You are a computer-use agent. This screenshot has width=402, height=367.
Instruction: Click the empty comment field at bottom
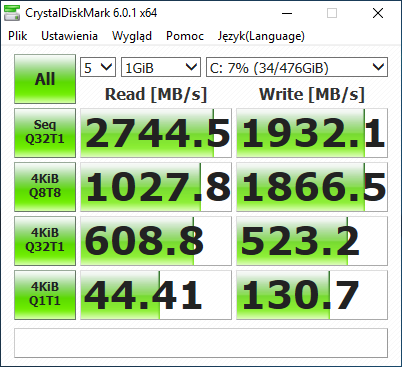coord(201,343)
